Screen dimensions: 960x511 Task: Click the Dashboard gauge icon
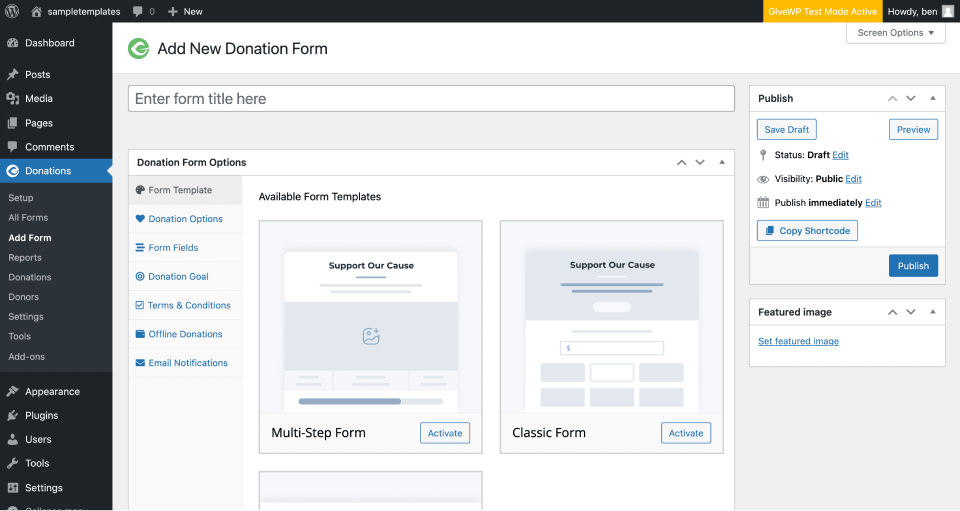point(12,43)
